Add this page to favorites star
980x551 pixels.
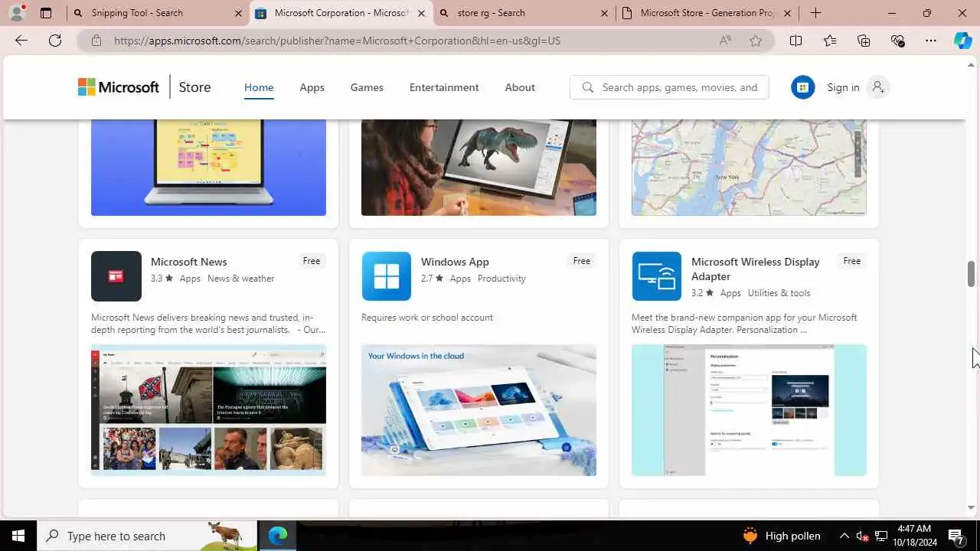(756, 41)
